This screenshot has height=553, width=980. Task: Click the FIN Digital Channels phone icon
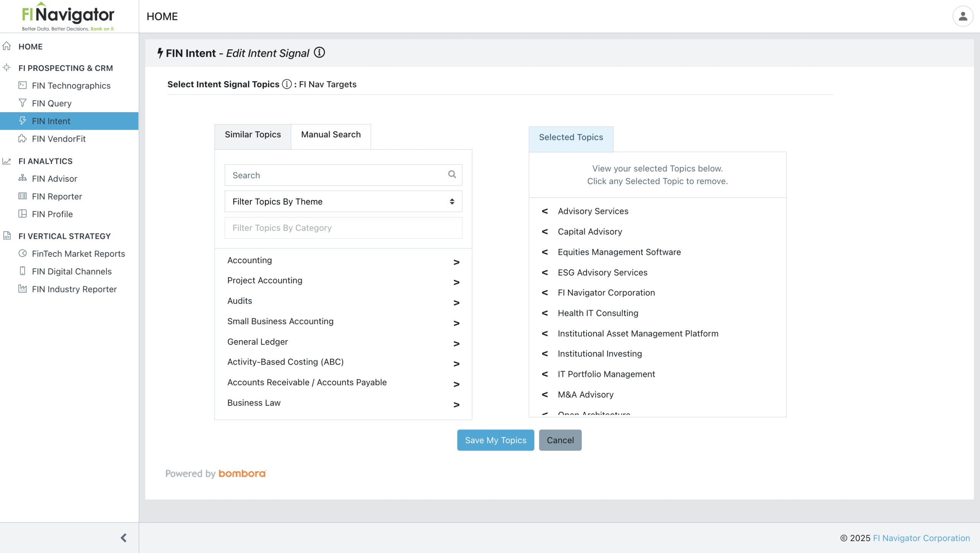click(x=23, y=271)
